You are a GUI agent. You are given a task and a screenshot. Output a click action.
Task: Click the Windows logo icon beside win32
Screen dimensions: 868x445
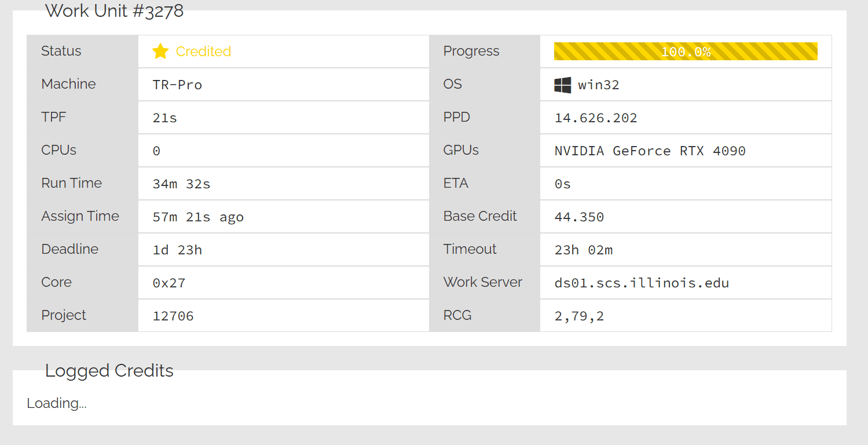coord(562,85)
